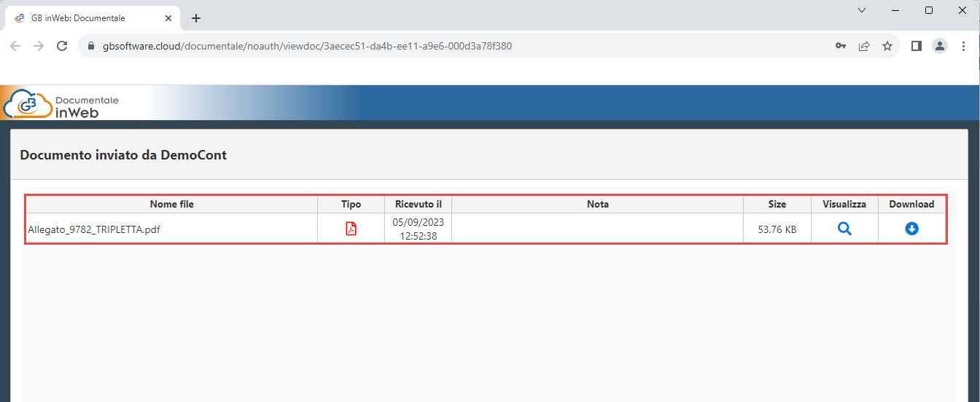
Task: Preview document with Visualizza magnifier icon
Action: click(844, 229)
